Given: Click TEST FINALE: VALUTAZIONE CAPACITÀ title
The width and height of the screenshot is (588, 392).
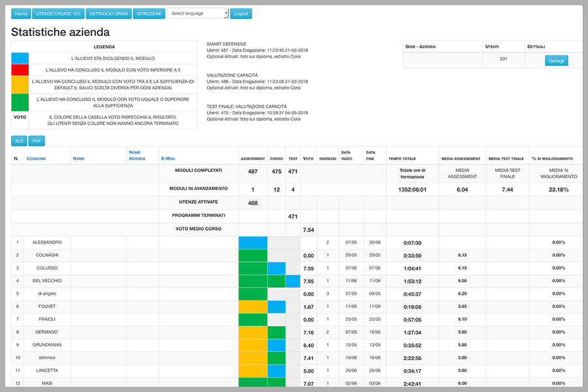Looking at the screenshot, I should pos(246,106).
